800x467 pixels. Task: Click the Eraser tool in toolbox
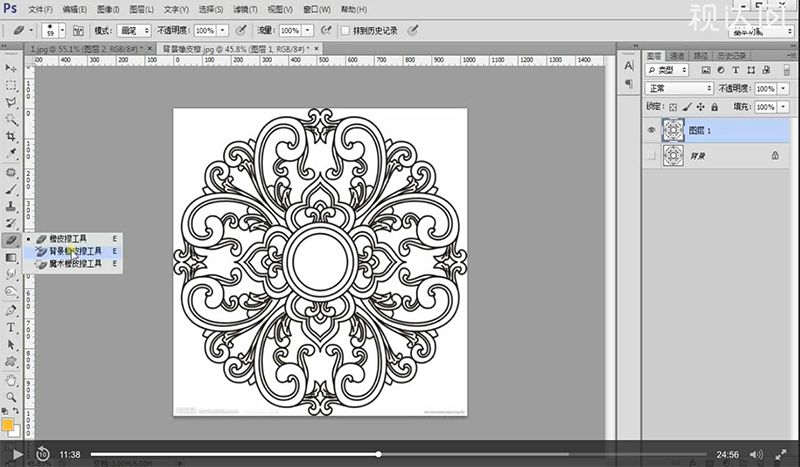pos(11,240)
